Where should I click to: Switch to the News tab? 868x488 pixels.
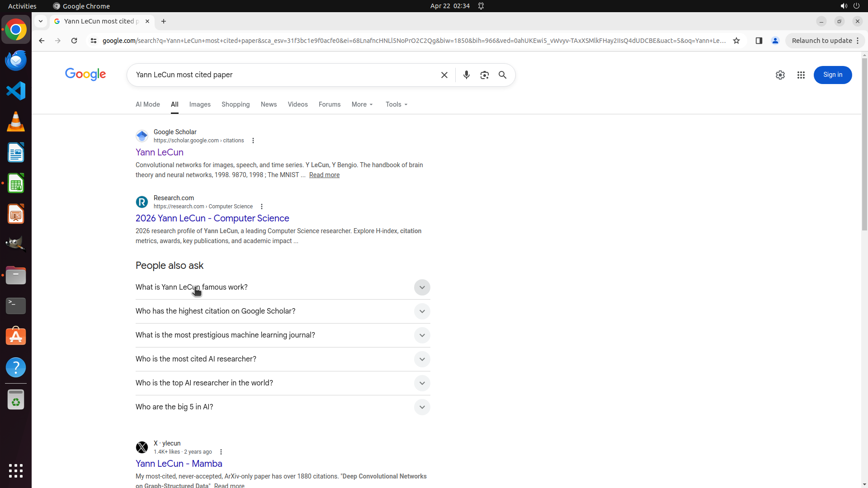(x=269, y=104)
